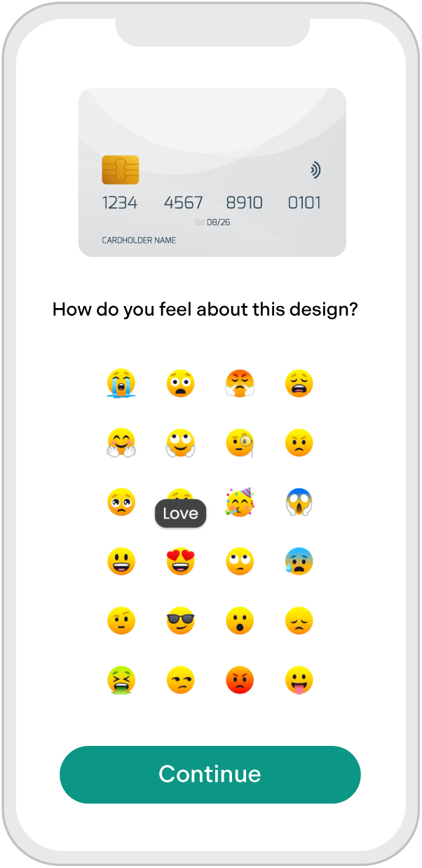Select the pleading teary-eyed emoji
Image resolution: width=422 pixels, height=868 pixels.
[121, 502]
